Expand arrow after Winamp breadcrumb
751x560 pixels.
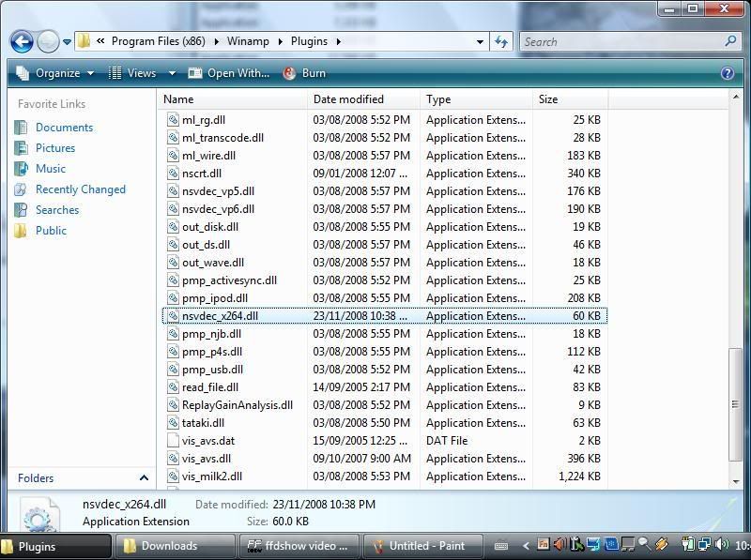pos(280,42)
